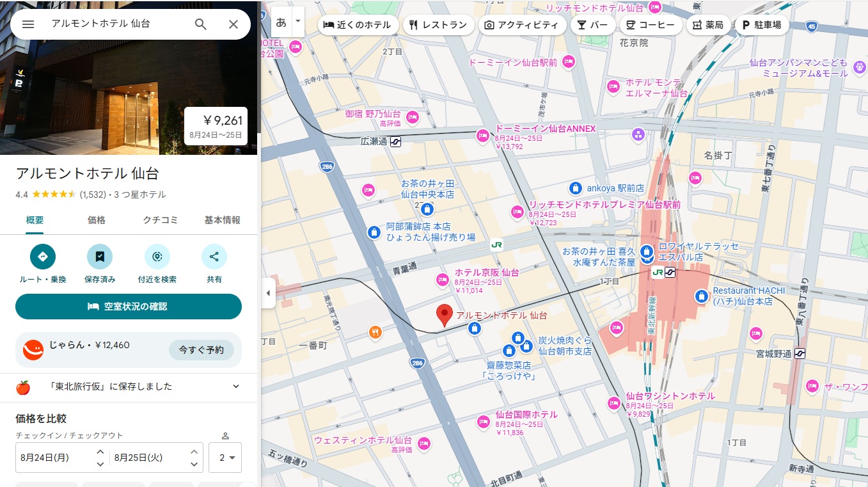
Task: Click the 空室状況の確認 button
Action: click(129, 307)
